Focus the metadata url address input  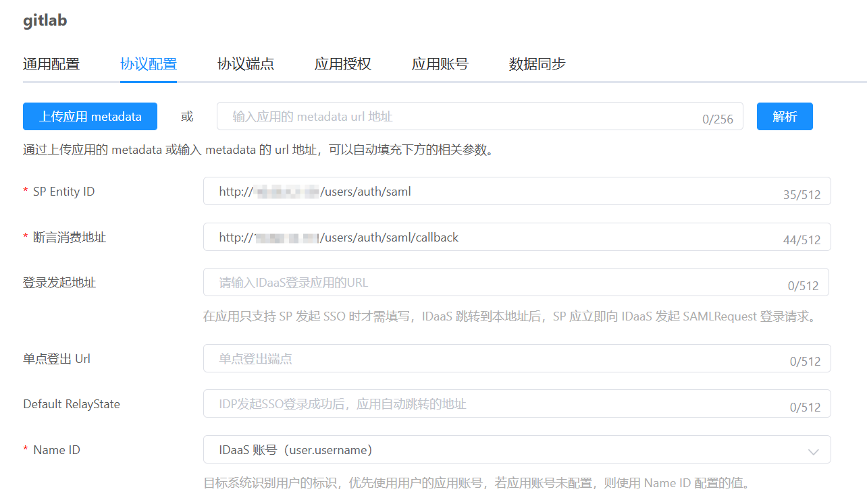[459, 117]
